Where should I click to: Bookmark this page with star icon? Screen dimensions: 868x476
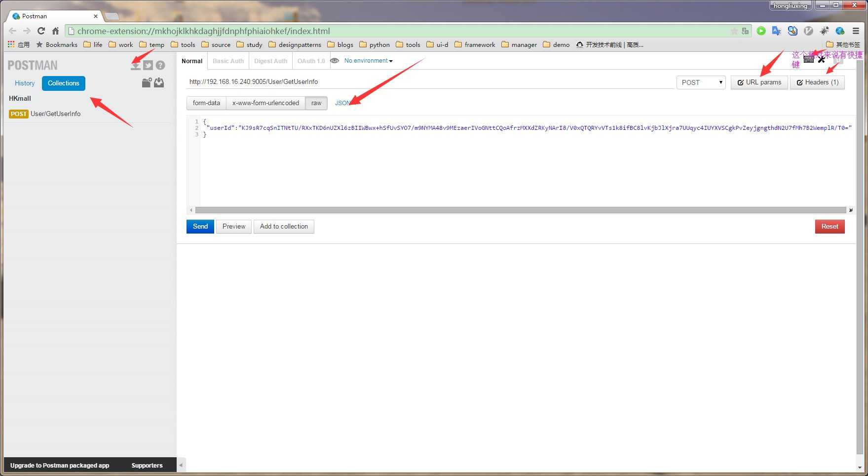click(734, 31)
